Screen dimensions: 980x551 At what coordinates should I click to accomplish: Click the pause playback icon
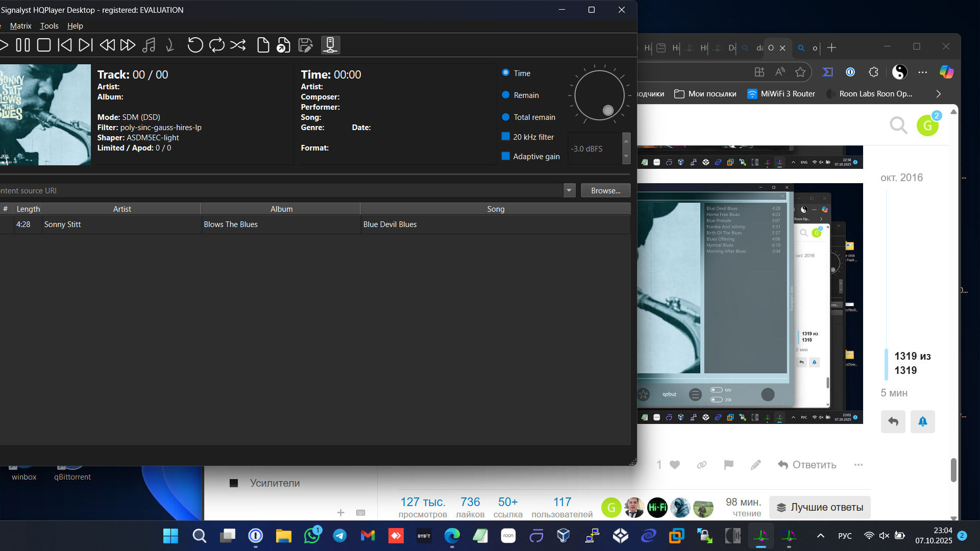(x=23, y=45)
